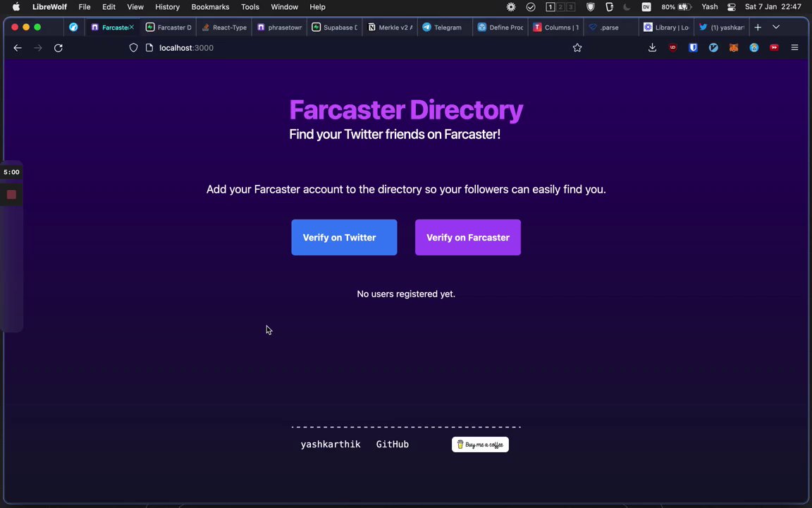
Task: Click the Yash user name in menu bar
Action: (710, 7)
